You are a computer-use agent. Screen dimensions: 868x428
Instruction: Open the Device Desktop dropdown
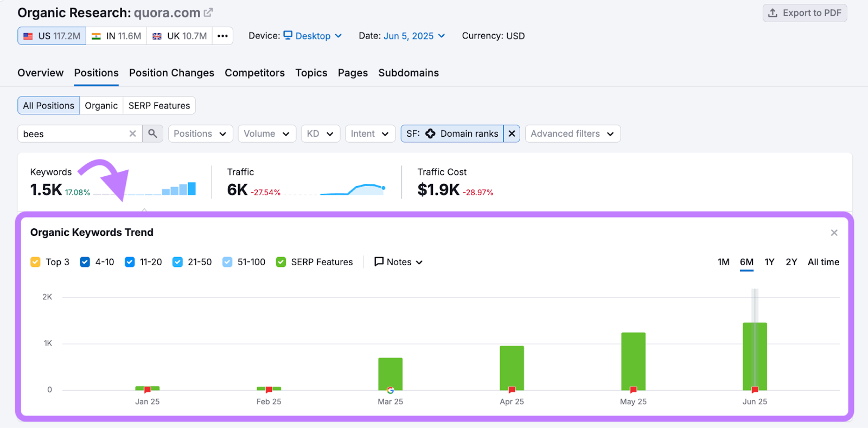coord(313,36)
